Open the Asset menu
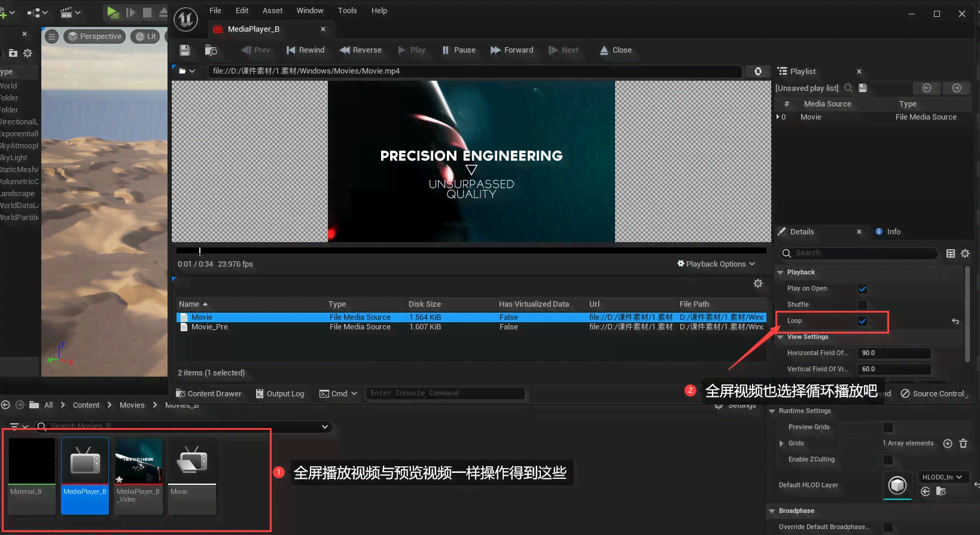 point(272,11)
